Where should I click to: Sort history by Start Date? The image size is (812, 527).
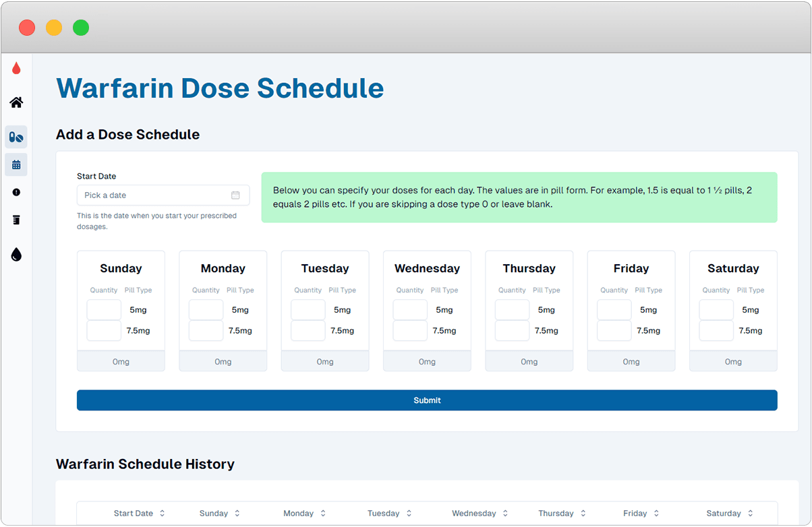coord(162,514)
